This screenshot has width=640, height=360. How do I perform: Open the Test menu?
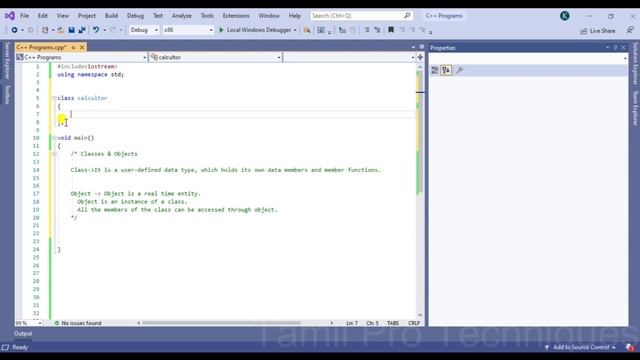[158, 16]
